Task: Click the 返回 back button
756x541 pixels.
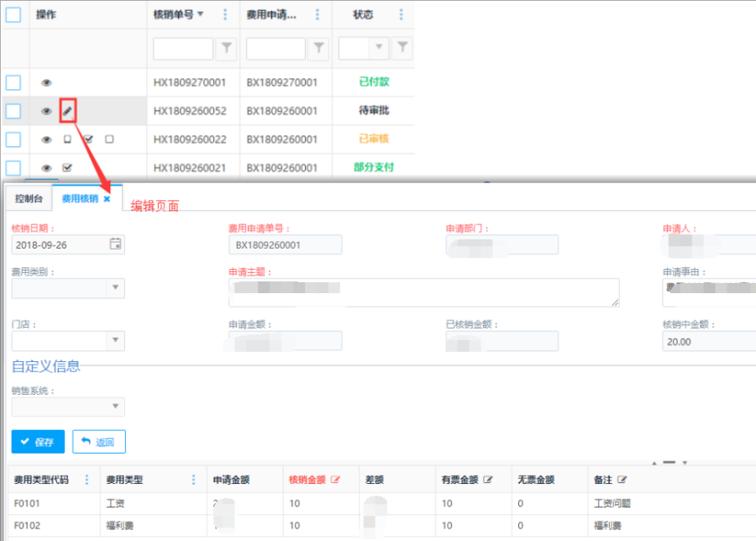Action: click(98, 442)
